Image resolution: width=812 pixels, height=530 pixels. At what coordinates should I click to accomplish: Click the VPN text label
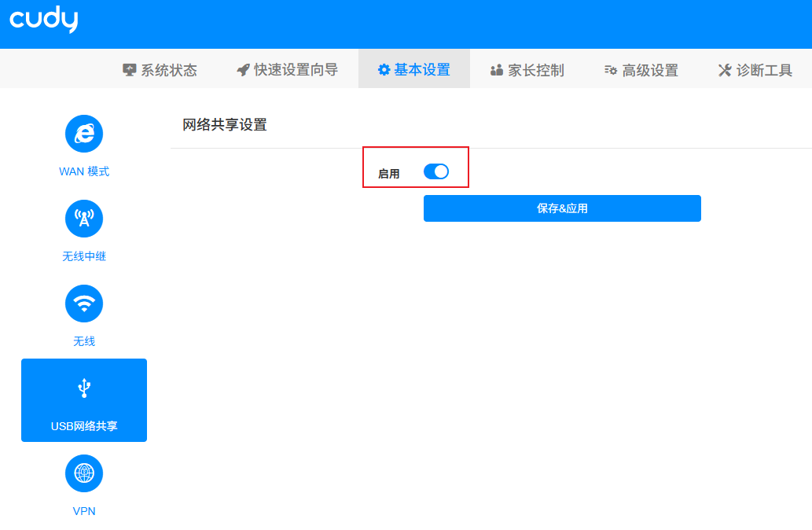point(84,511)
